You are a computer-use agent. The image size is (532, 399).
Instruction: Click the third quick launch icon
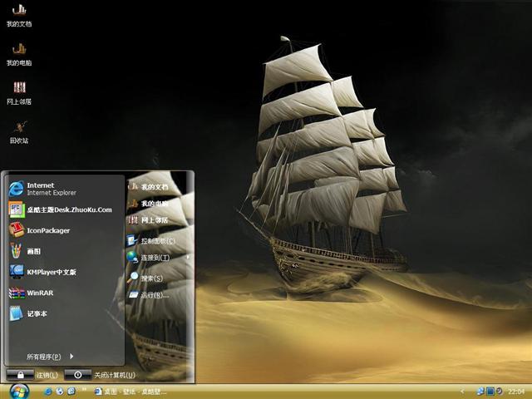coord(71,392)
